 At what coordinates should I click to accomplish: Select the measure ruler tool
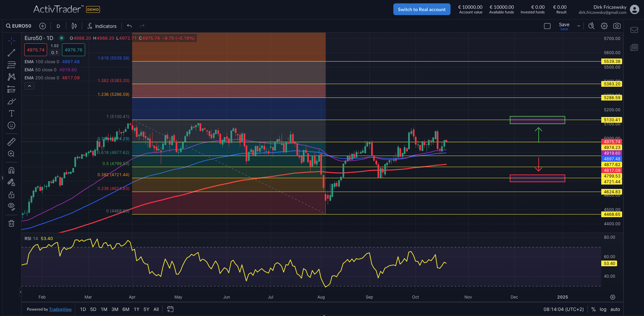point(11,142)
